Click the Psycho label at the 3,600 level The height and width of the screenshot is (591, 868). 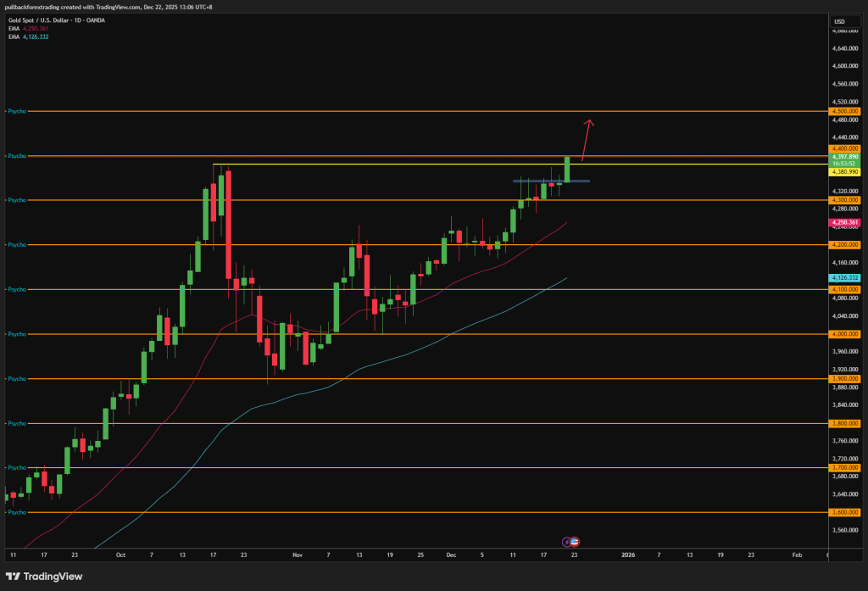tap(15, 512)
